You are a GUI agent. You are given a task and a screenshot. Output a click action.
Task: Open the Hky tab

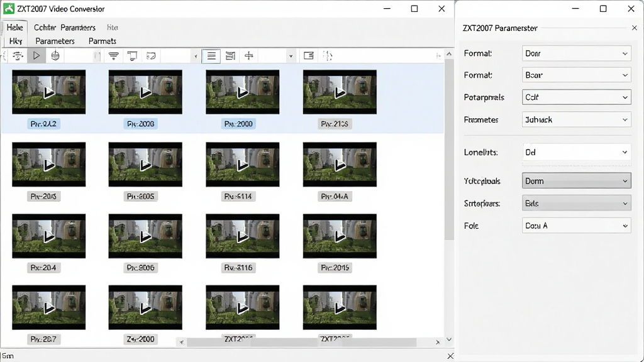16,41
